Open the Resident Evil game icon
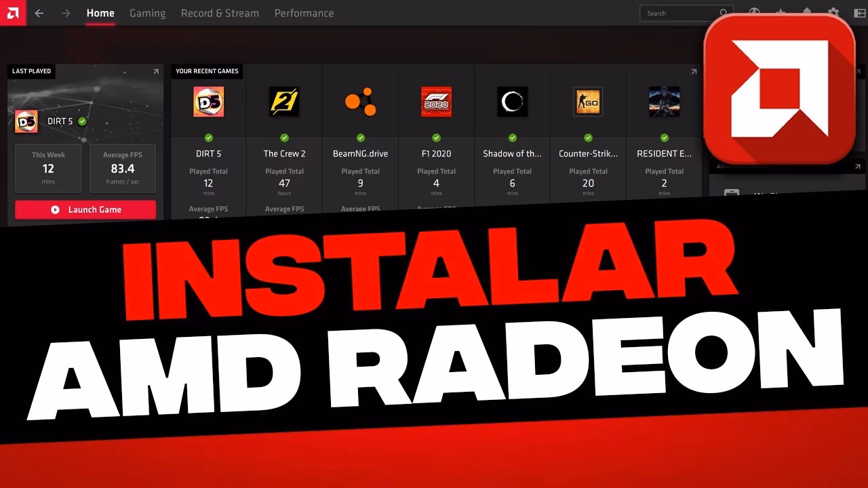868x488 pixels. click(664, 102)
